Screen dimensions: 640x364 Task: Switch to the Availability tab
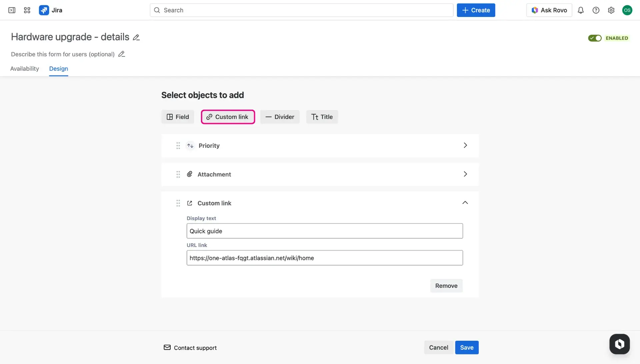point(24,69)
